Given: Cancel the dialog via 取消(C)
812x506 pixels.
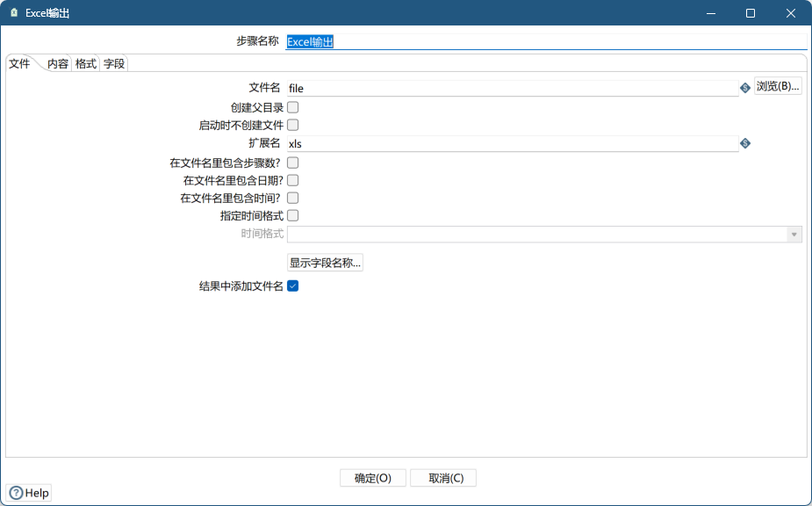Looking at the screenshot, I should point(442,477).
